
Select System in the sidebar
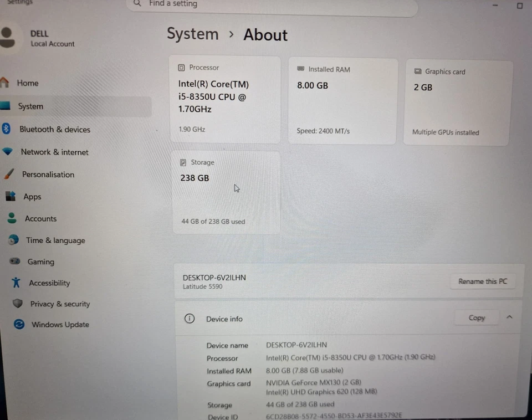click(x=75, y=106)
